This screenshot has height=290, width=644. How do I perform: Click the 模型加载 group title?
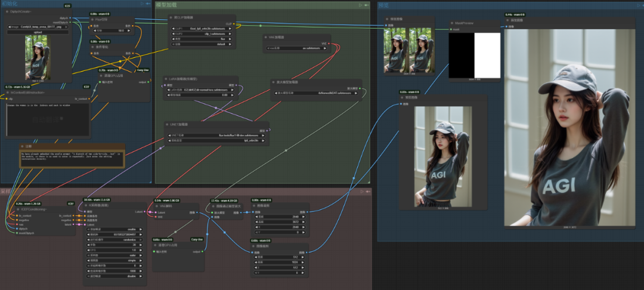pyautogui.click(x=167, y=4)
